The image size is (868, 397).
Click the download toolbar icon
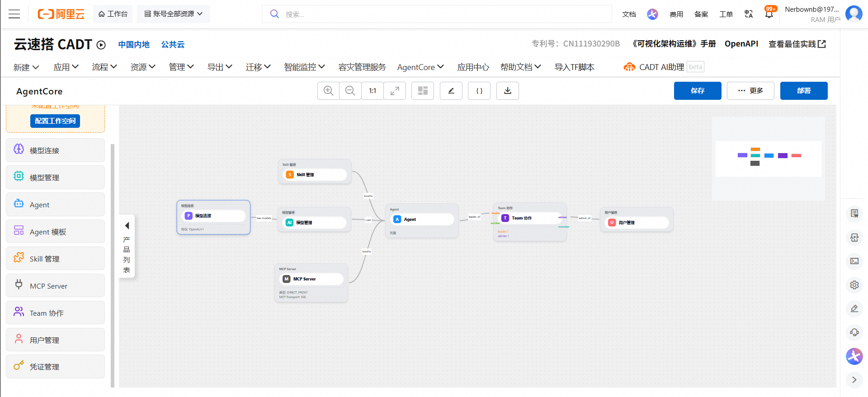[508, 91]
